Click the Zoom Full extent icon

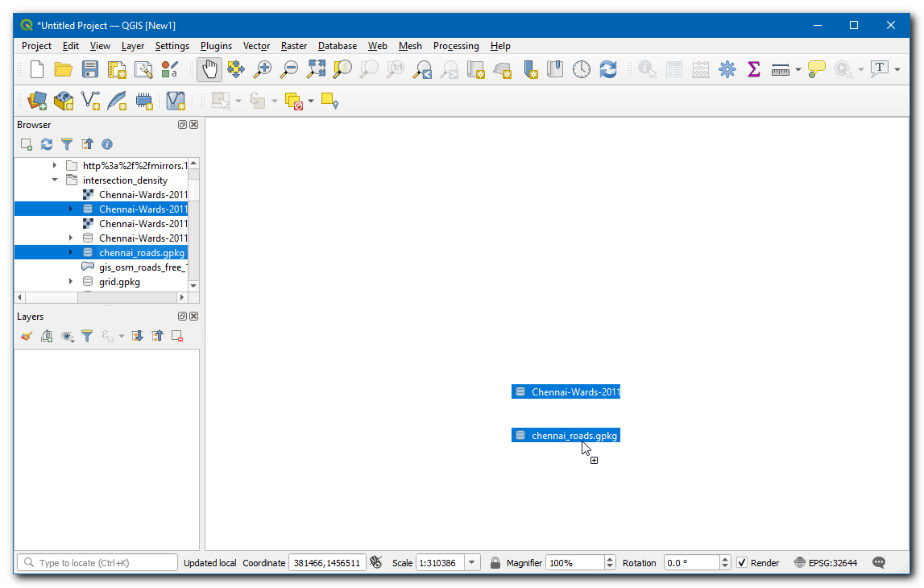point(316,70)
